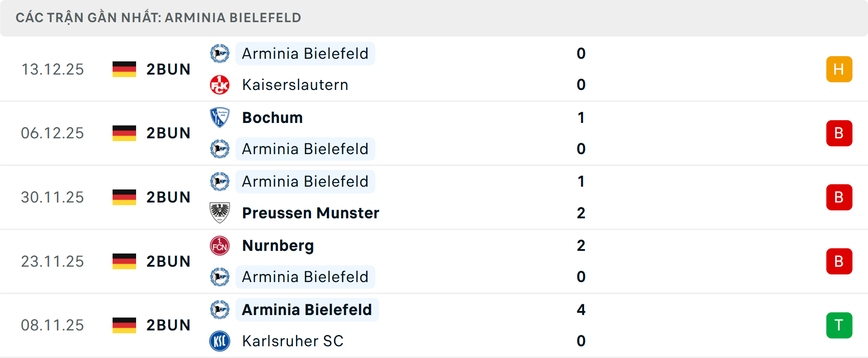Viewport: 868px width, 358px height.
Task: Click the Nurnberg FCN logo
Action: coord(220,246)
